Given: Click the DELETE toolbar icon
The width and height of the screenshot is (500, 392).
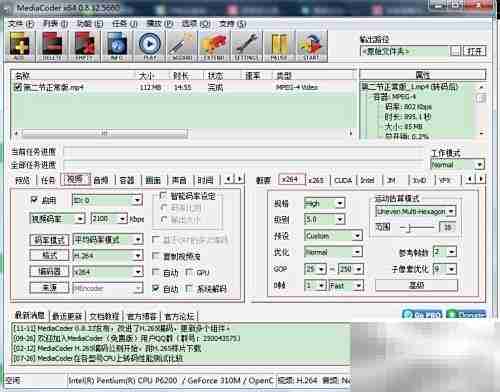Looking at the screenshot, I should (x=52, y=46).
